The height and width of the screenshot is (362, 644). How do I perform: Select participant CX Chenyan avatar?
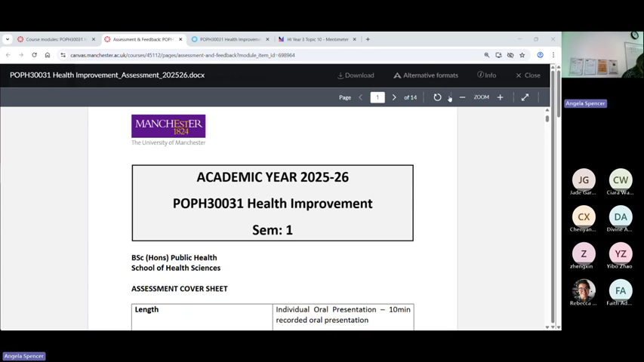point(584,216)
